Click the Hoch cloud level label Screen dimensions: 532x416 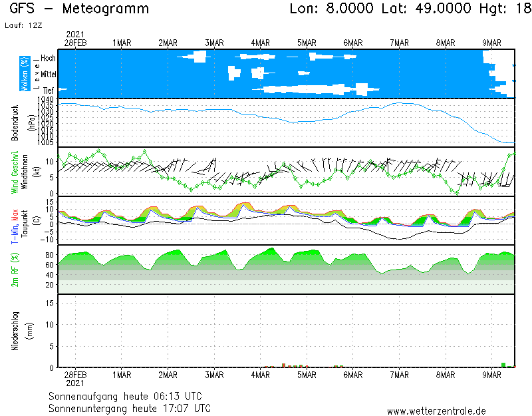coord(48,59)
